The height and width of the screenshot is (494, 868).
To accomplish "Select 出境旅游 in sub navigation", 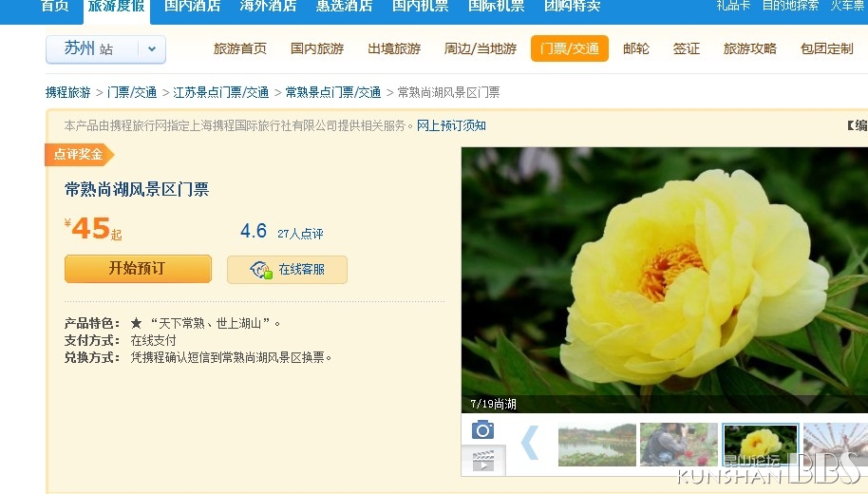I will pos(394,48).
